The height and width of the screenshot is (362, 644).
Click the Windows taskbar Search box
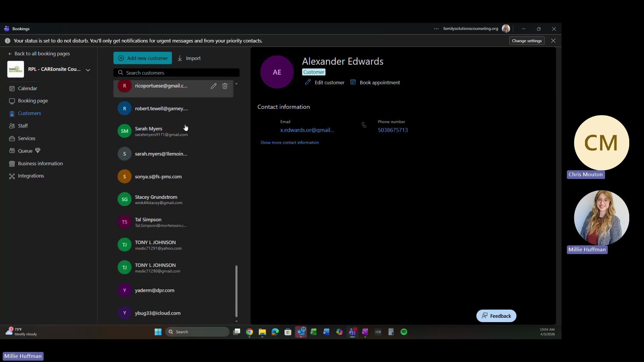click(x=197, y=332)
